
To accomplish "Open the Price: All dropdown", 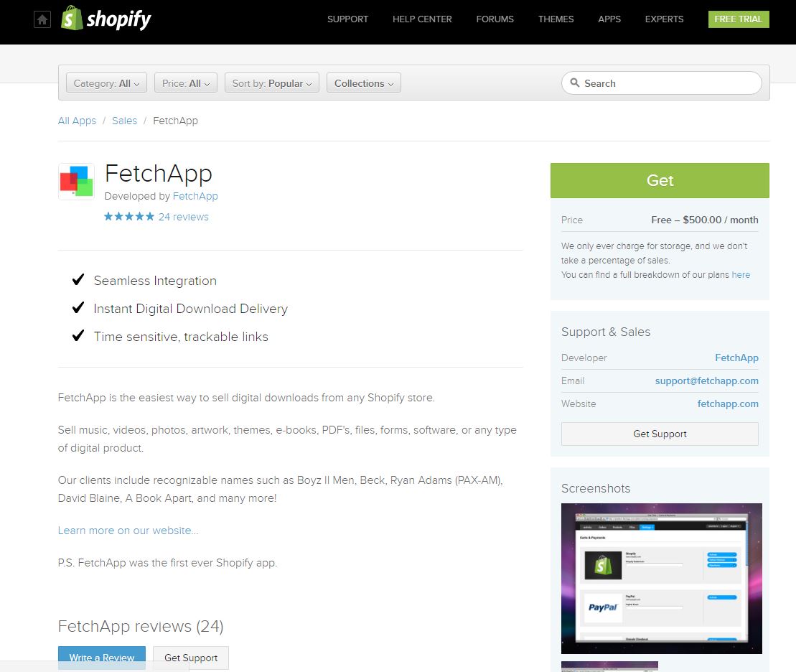I will tap(186, 83).
